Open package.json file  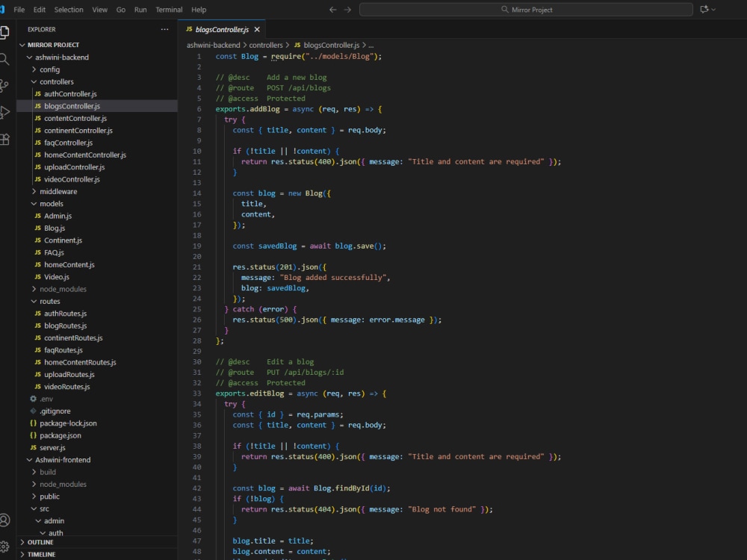tap(97, 436)
